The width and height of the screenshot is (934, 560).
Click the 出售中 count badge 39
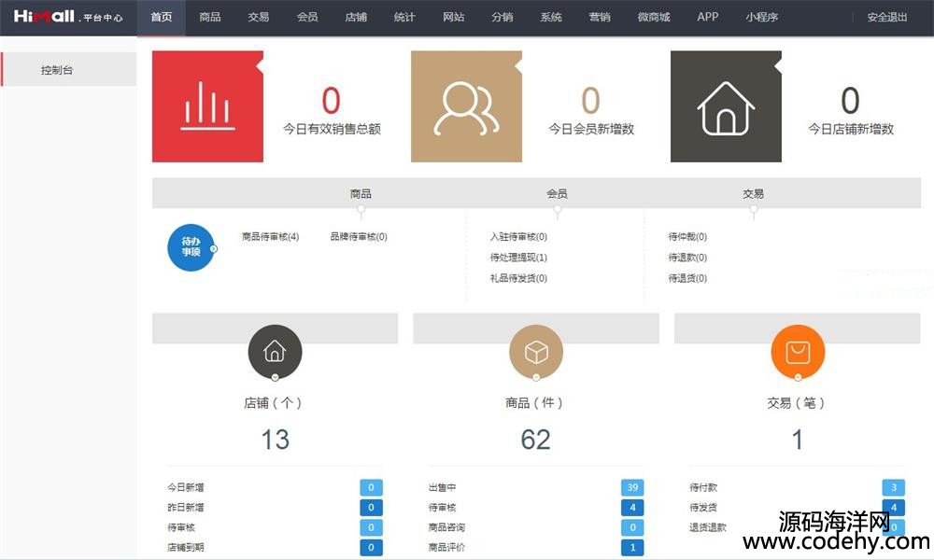[632, 487]
